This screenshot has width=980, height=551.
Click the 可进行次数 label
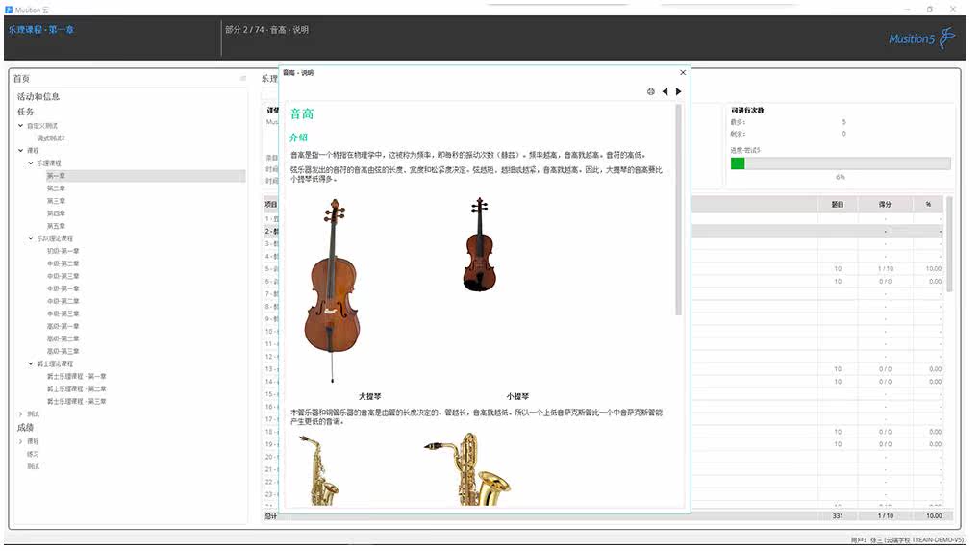[747, 110]
